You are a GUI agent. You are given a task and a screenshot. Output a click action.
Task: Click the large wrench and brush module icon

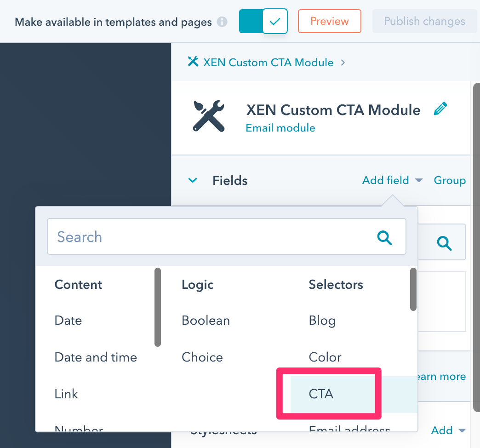(209, 116)
